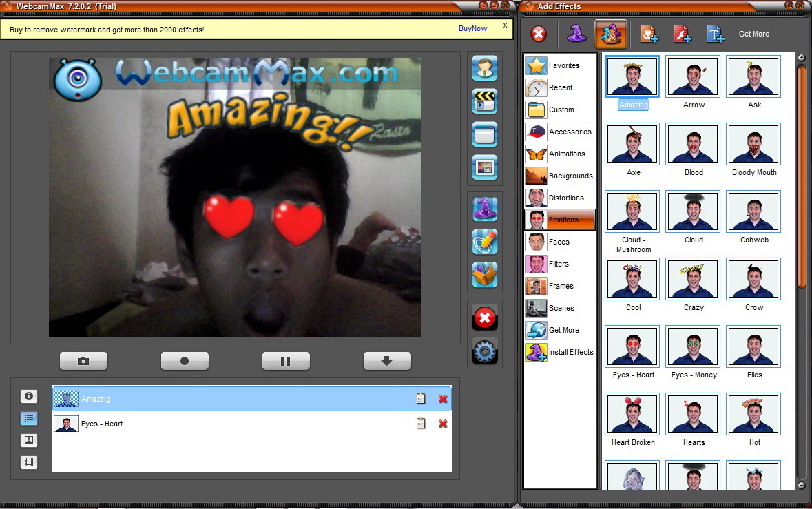Select the Amazing effect thumbnail
The height and width of the screenshot is (509, 812).
point(632,76)
